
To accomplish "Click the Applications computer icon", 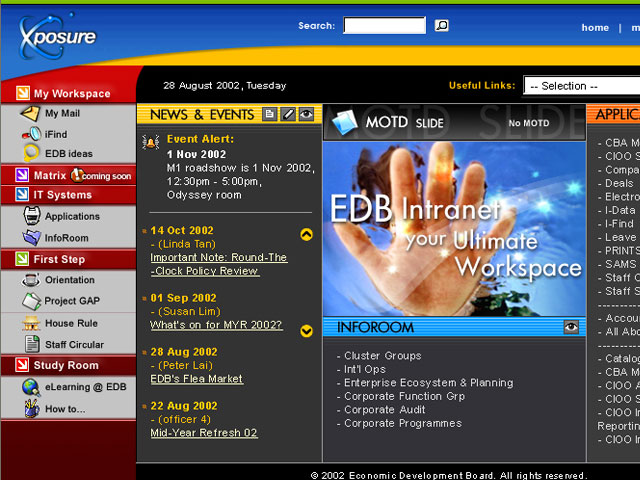I will (x=32, y=216).
